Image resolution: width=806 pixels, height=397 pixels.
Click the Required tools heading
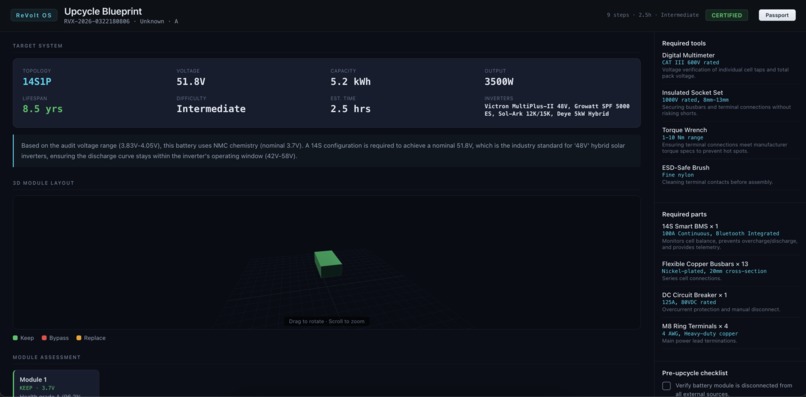(684, 44)
